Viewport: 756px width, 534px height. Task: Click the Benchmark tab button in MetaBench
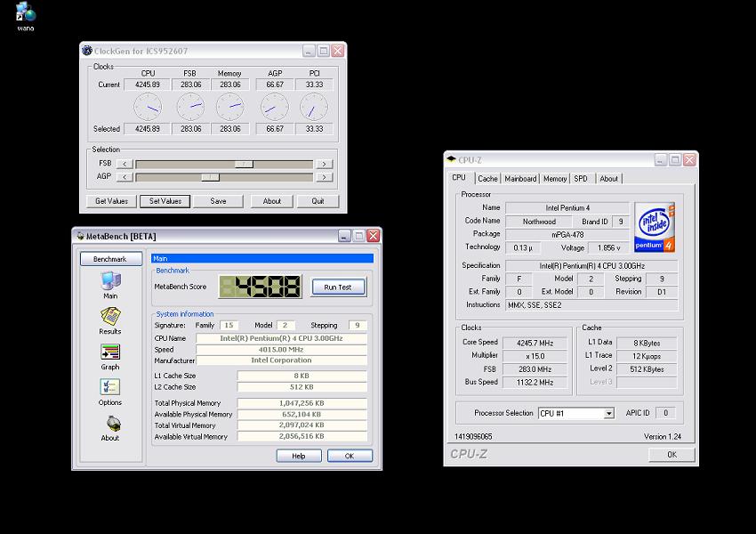[111, 259]
